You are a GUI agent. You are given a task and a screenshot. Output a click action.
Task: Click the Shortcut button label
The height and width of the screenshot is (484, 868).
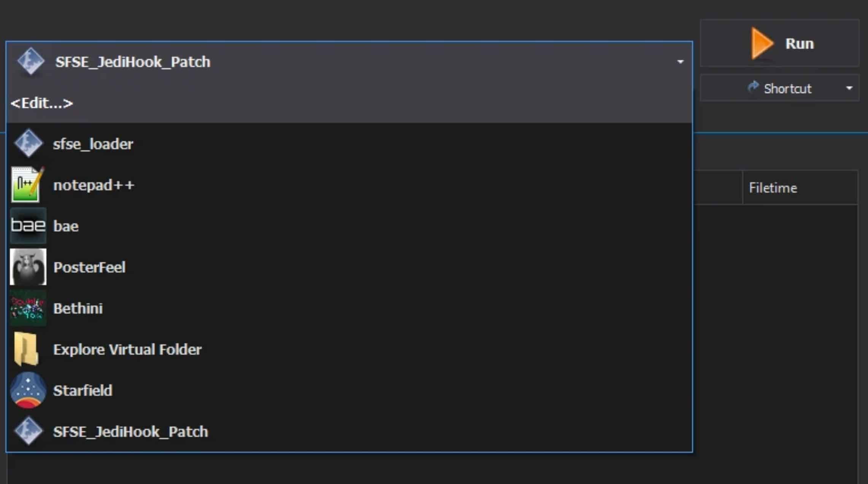[787, 89]
